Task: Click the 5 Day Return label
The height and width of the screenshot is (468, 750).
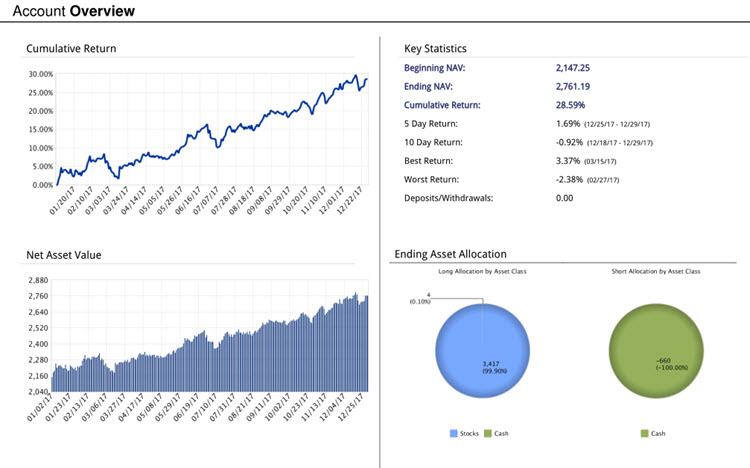Action: coord(431,124)
